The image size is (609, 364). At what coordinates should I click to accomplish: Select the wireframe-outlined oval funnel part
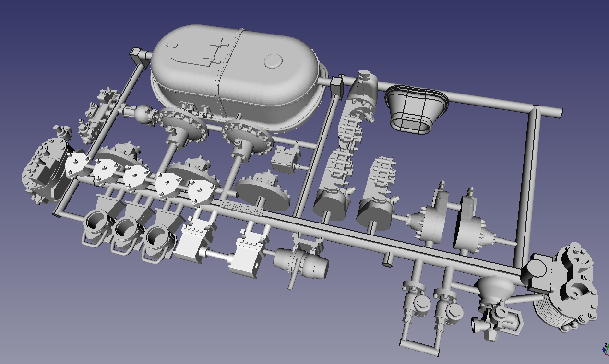[415, 109]
